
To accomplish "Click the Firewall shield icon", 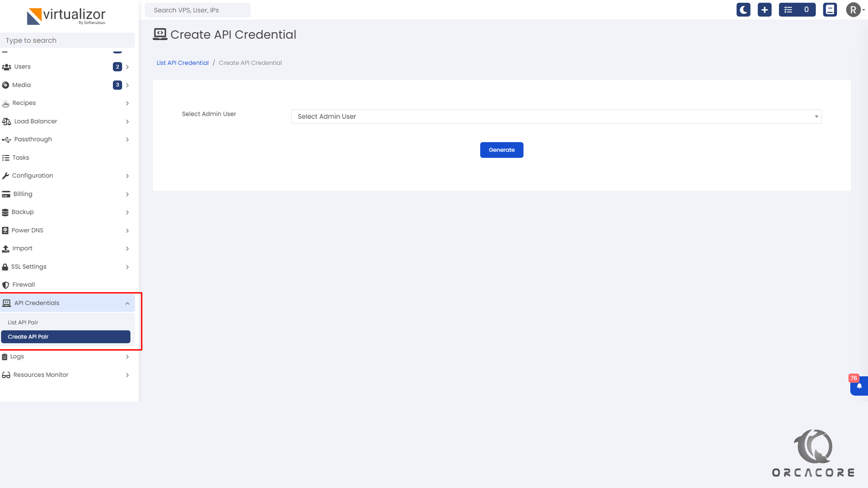I will [x=5, y=285].
